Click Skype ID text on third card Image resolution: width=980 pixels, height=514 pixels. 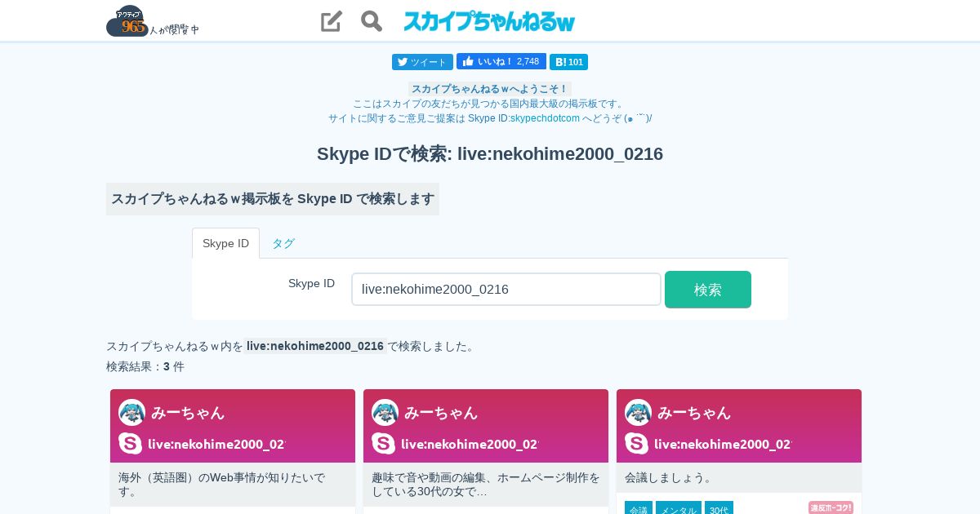[x=723, y=444]
